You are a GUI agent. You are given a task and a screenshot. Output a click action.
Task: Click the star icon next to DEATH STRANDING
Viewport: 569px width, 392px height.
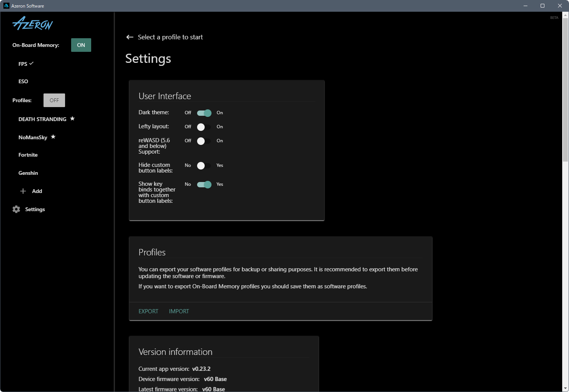pyautogui.click(x=72, y=119)
